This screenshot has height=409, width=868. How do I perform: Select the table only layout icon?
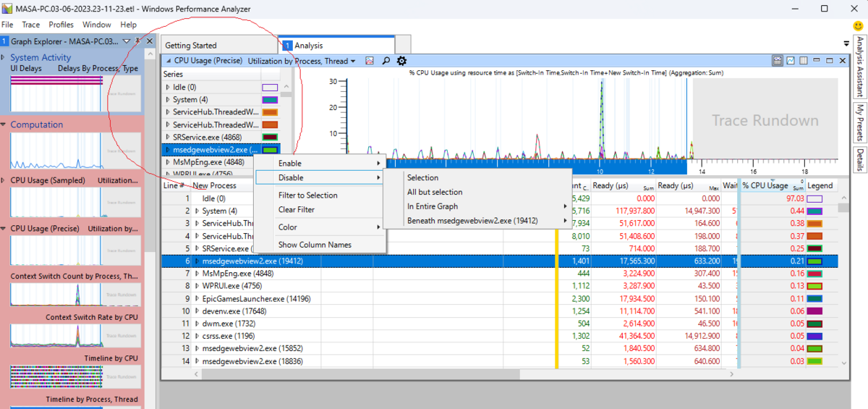tap(804, 61)
